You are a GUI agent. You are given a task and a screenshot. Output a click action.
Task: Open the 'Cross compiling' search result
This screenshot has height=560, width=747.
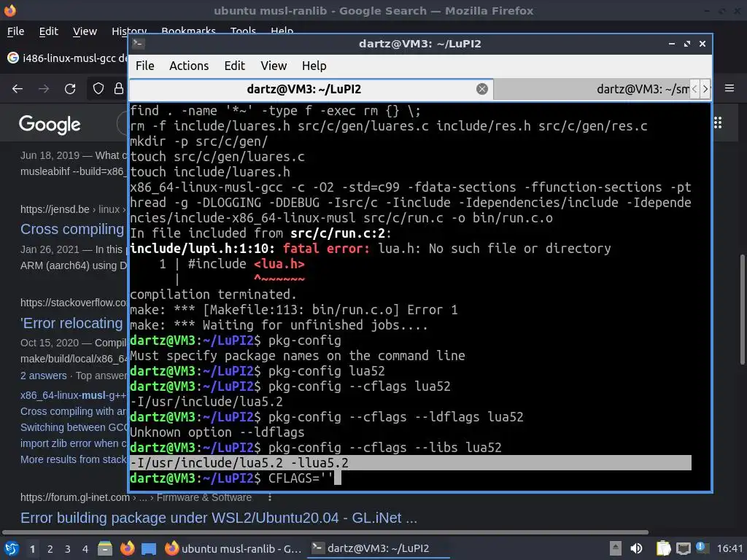coord(72,229)
